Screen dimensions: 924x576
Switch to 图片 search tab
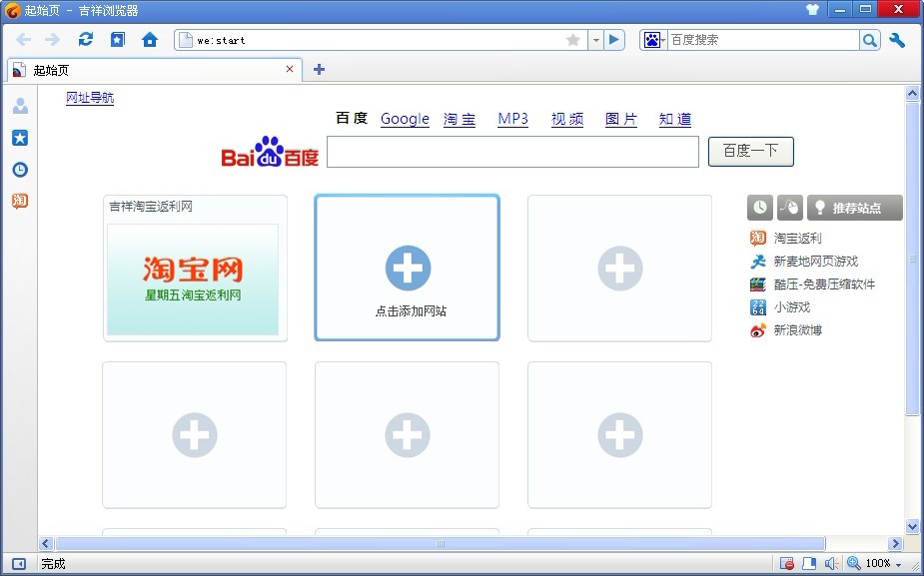(621, 119)
